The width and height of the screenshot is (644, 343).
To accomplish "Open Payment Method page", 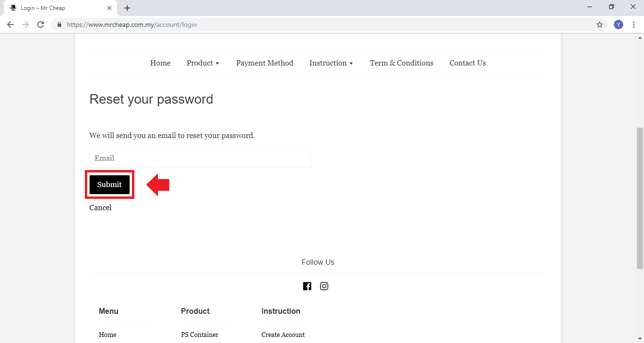I will [264, 63].
